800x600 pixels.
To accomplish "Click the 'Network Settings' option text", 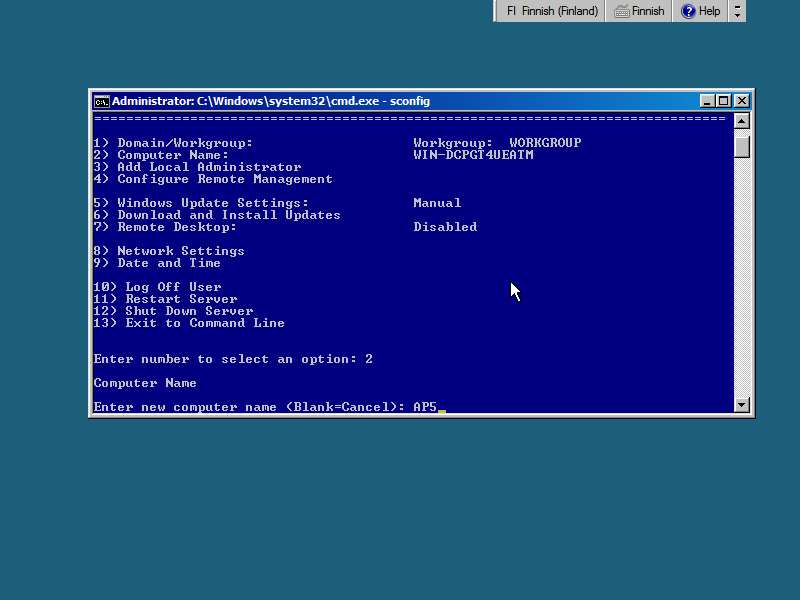I will point(180,251).
